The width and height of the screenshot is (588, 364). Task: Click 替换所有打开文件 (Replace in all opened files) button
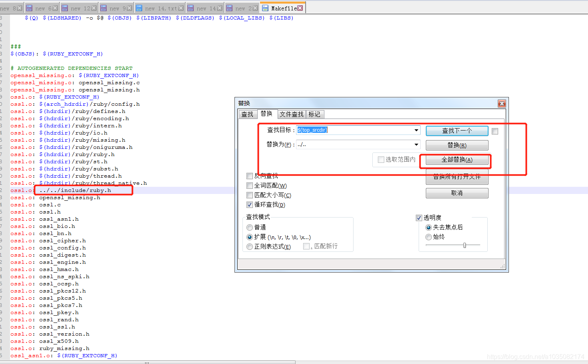pyautogui.click(x=457, y=176)
